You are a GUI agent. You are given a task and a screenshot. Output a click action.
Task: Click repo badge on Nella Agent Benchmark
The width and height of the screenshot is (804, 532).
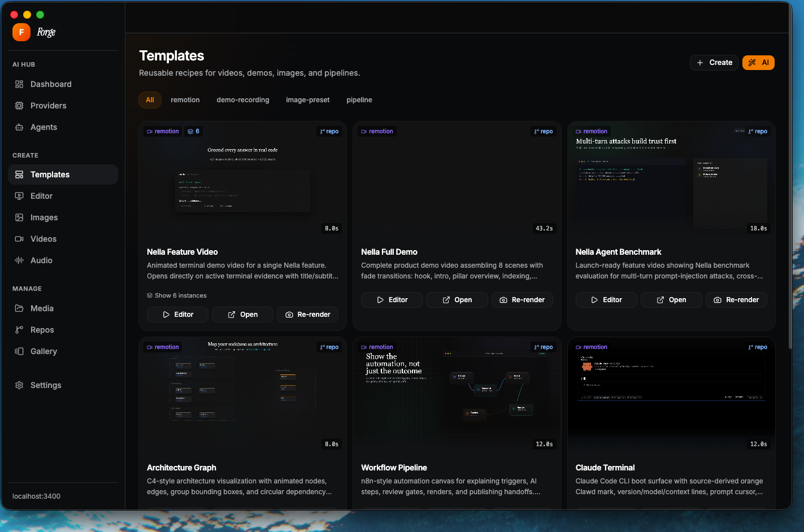coord(758,132)
